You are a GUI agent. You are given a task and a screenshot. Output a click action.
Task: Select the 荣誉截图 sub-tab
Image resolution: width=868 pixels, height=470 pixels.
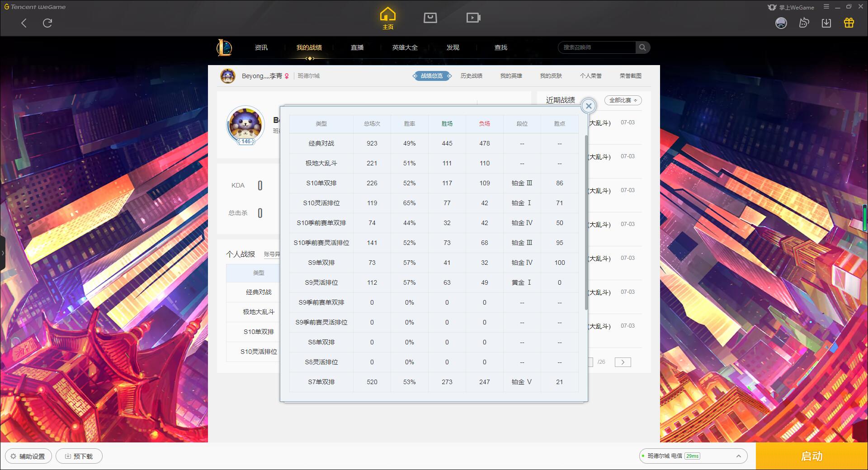(x=631, y=76)
